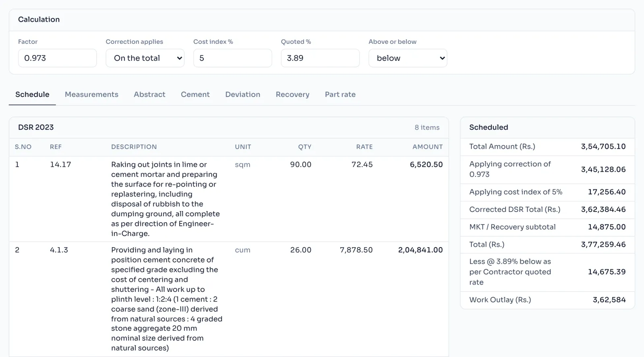Click the REF column header
Viewport: 644px width, 357px height.
coord(56,147)
